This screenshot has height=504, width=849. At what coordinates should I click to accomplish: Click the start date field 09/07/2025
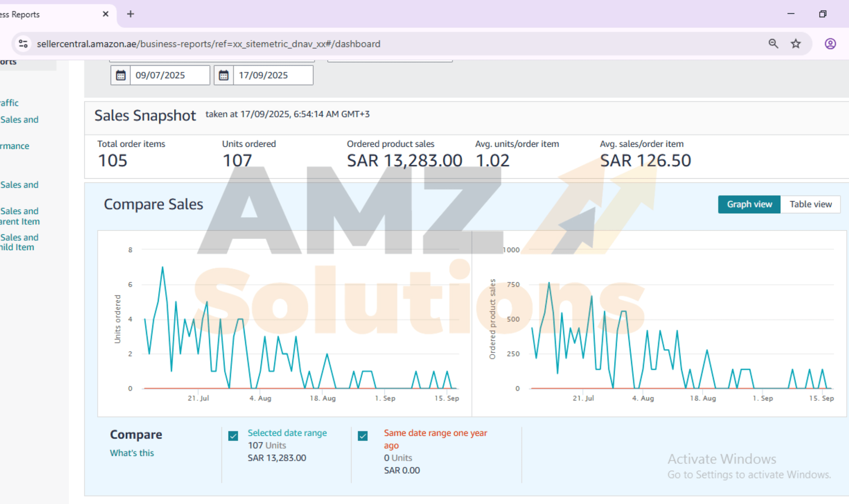click(170, 75)
